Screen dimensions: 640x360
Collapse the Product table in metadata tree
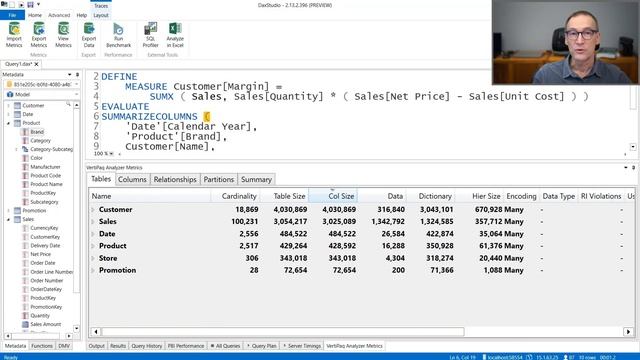[9, 123]
